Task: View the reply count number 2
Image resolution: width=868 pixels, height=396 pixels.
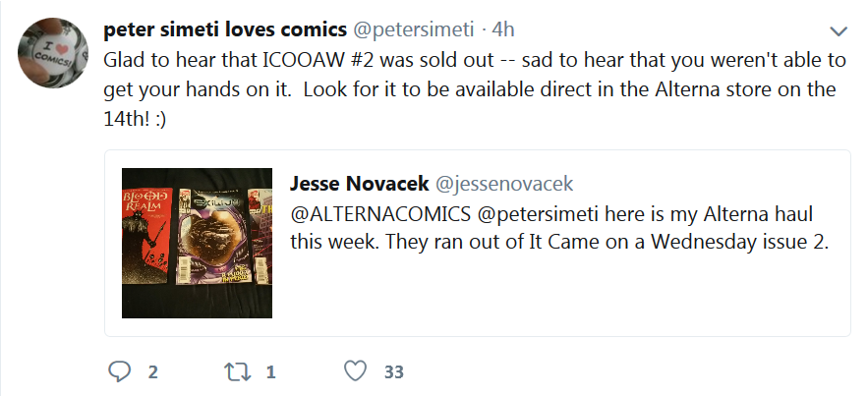Action: point(152,372)
